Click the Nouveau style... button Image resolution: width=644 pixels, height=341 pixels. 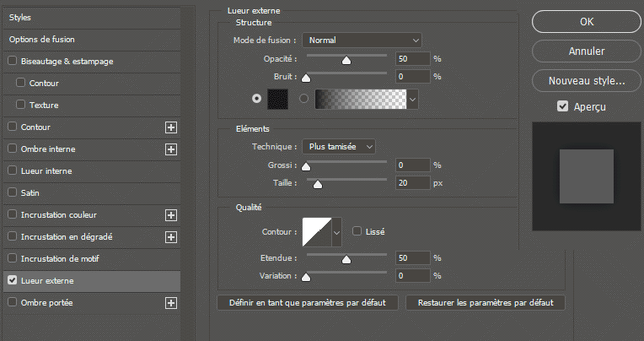tap(586, 81)
